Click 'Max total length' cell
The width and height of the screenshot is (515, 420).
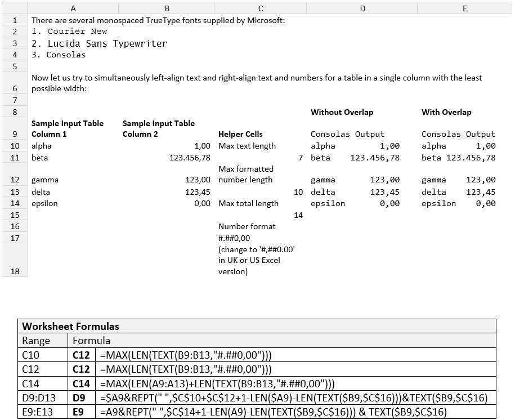pos(248,203)
